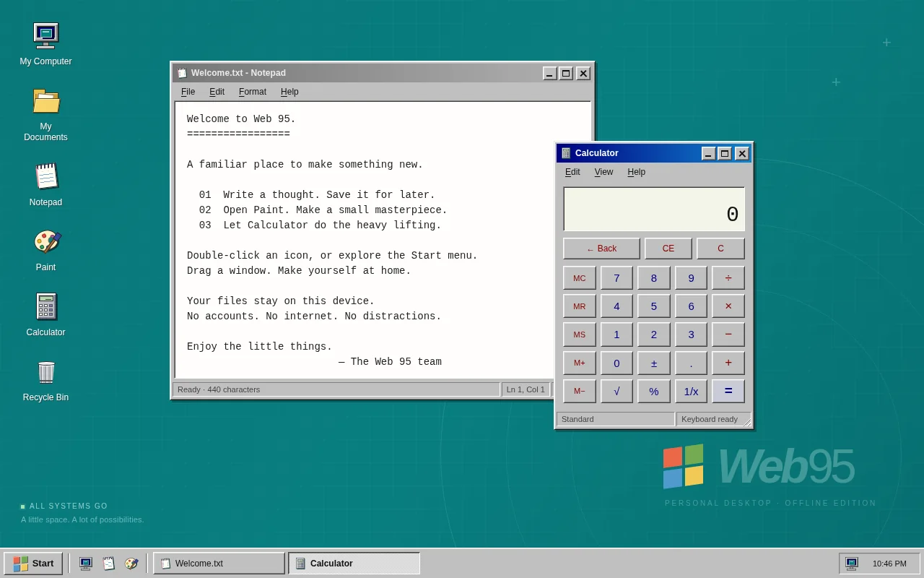Screen dimensions: 924x578
Task: Click the plus/minus sign button
Action: tap(654, 363)
